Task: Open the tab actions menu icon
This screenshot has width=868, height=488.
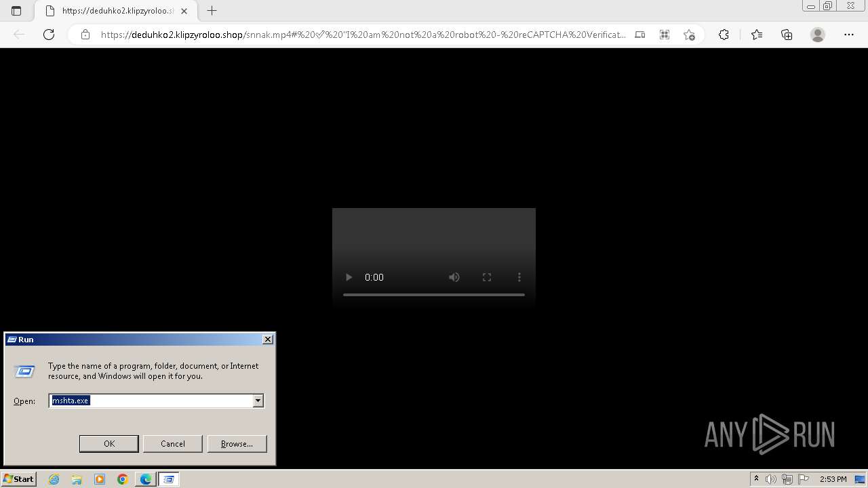Action: [16, 11]
